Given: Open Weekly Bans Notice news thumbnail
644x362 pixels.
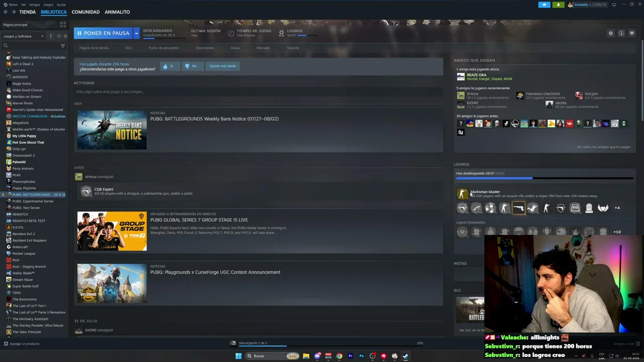Looking at the screenshot, I should point(112,130).
